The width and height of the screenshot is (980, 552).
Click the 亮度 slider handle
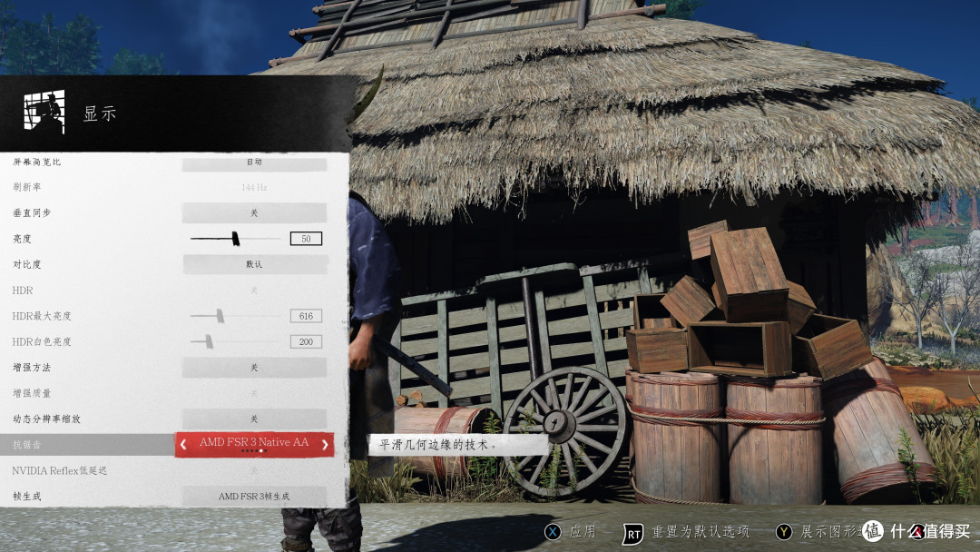tap(236, 238)
